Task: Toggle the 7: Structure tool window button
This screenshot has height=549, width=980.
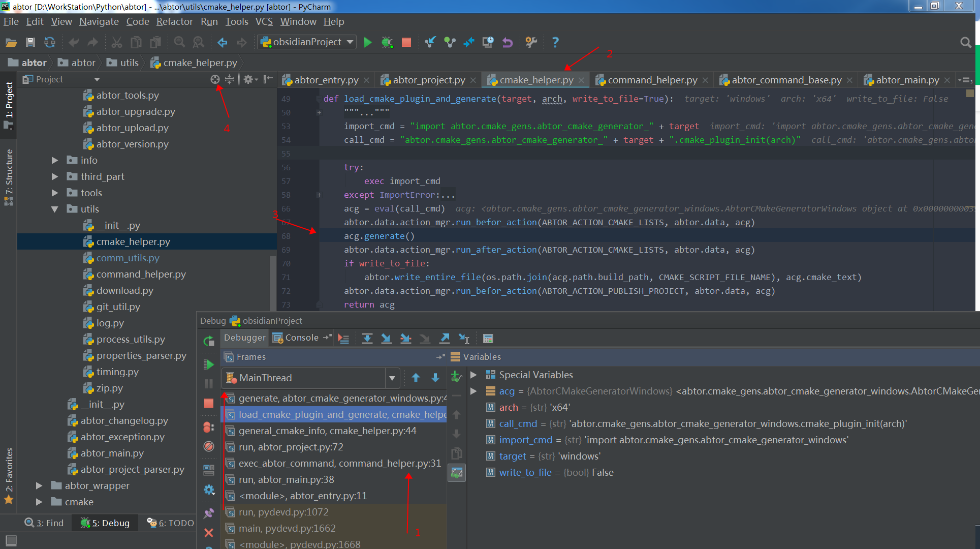Action: (x=9, y=176)
